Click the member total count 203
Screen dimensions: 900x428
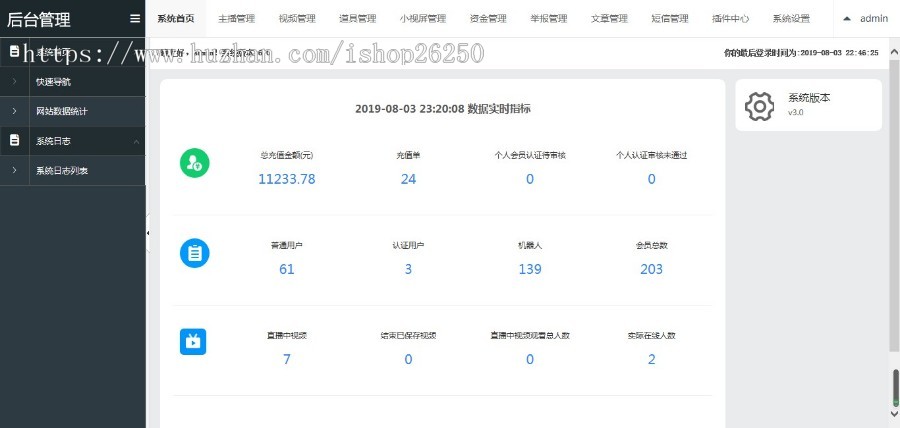click(x=651, y=269)
